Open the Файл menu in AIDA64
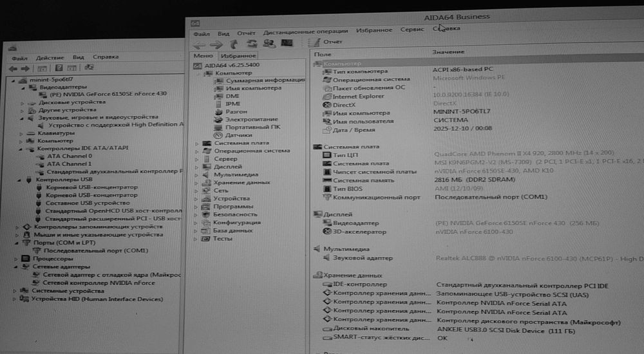This screenshot has width=644, height=354. click(201, 33)
